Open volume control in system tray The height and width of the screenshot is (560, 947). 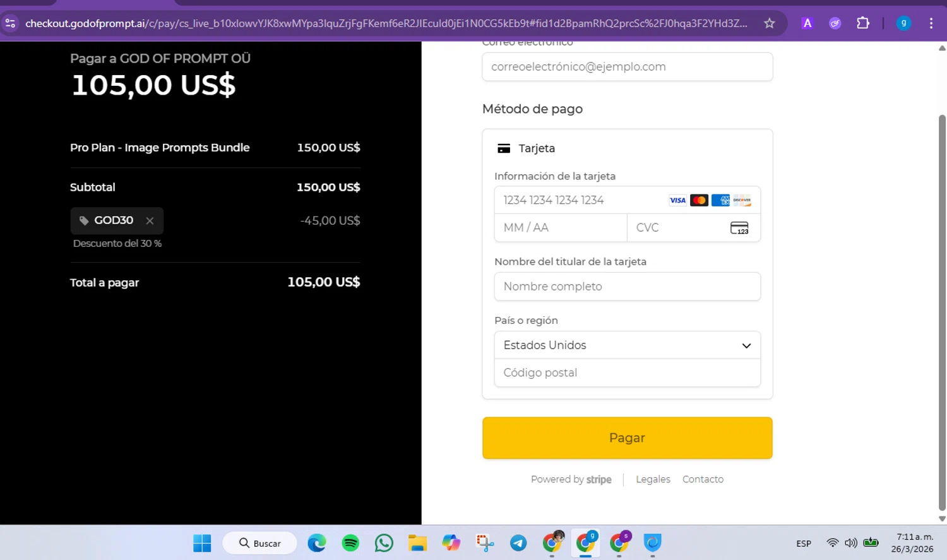click(x=851, y=543)
